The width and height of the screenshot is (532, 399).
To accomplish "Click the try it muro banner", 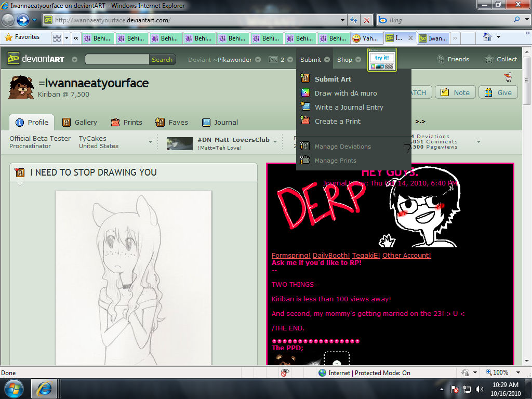I will pos(382,60).
